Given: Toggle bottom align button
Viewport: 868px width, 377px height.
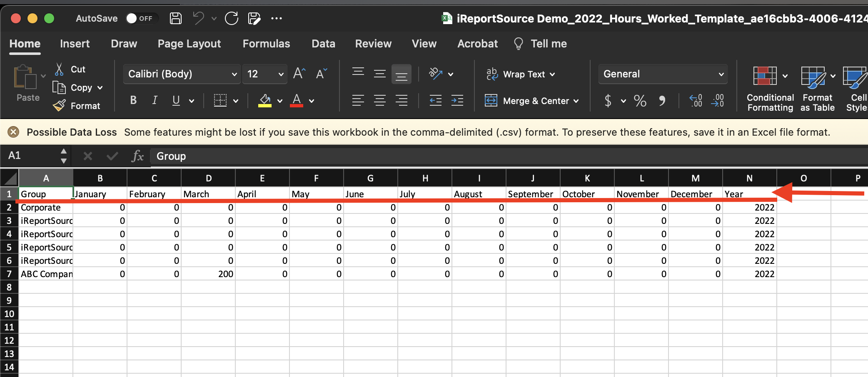Looking at the screenshot, I should (x=402, y=74).
